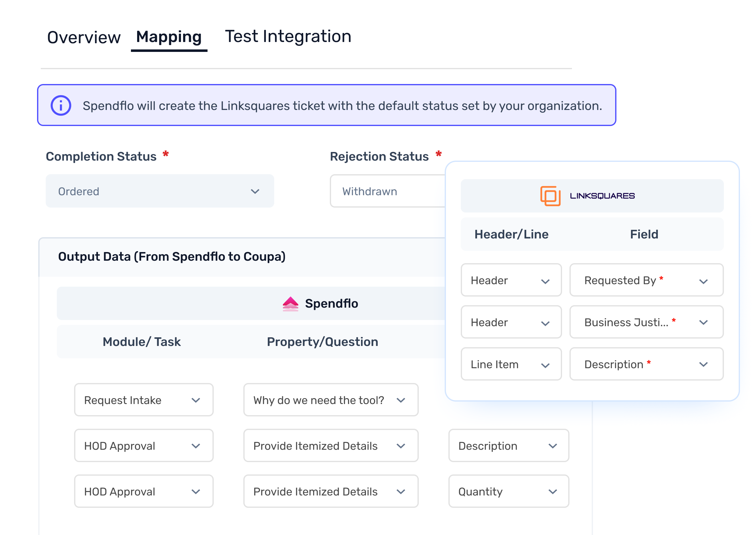Click the Output Data section header

[172, 257]
